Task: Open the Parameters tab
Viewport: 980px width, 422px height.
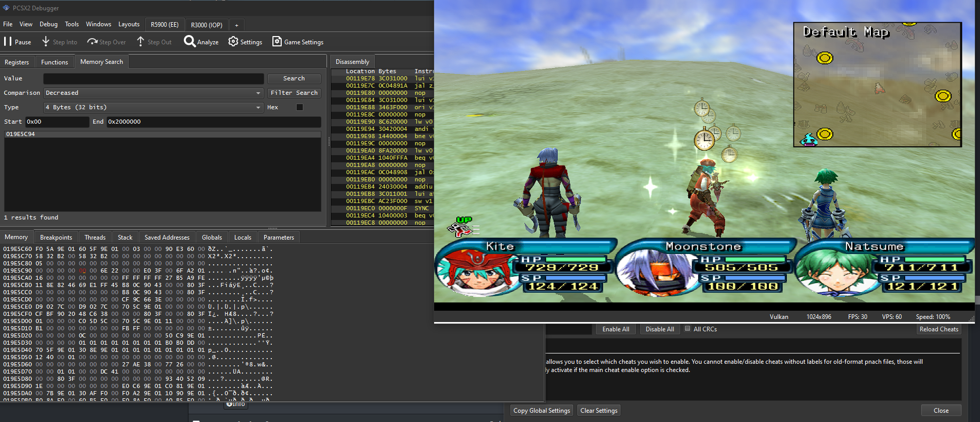Action: (279, 237)
